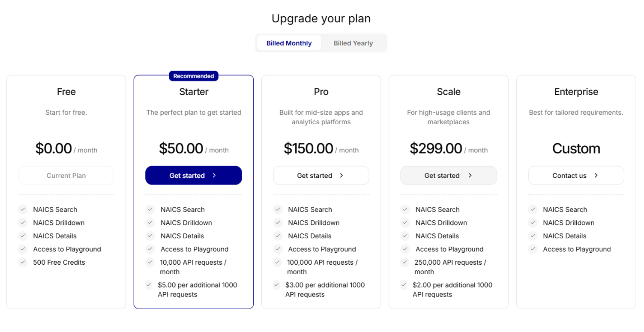The height and width of the screenshot is (332, 644).
Task: Click the checkmark beside Access to Playground in Enterprise
Action: [533, 249]
